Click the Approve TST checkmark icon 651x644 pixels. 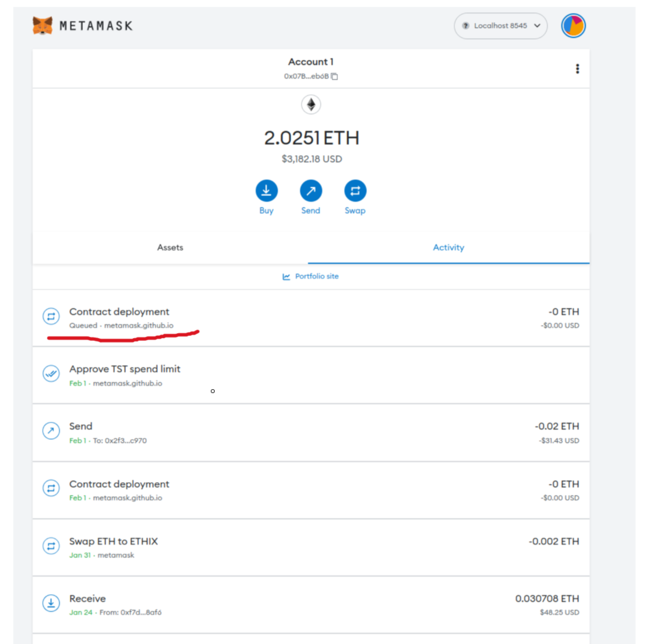[51, 374]
